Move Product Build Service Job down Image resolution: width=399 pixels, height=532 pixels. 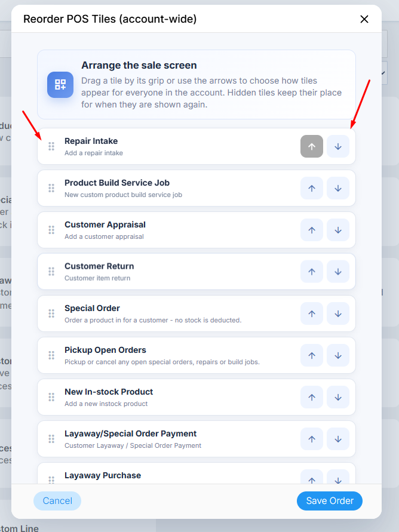point(338,188)
